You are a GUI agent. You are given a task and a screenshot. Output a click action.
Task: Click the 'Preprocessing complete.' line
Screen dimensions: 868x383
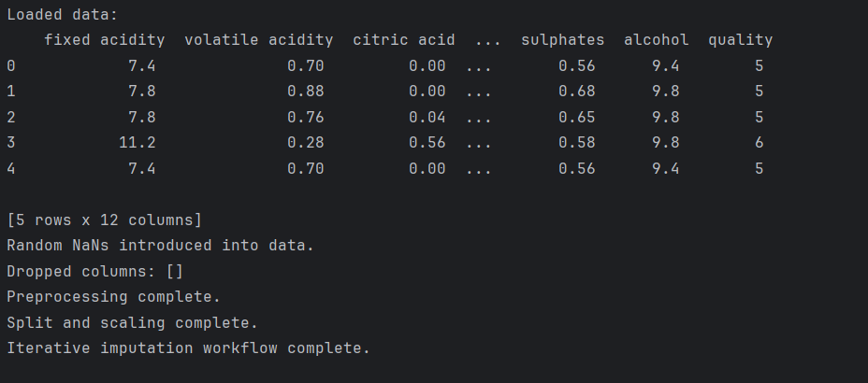113,297
